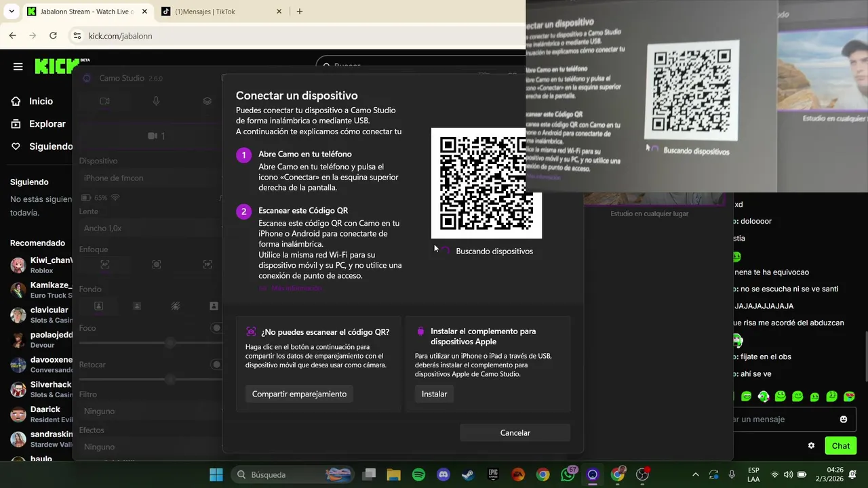Open File Explorer from the taskbar

tap(394, 474)
